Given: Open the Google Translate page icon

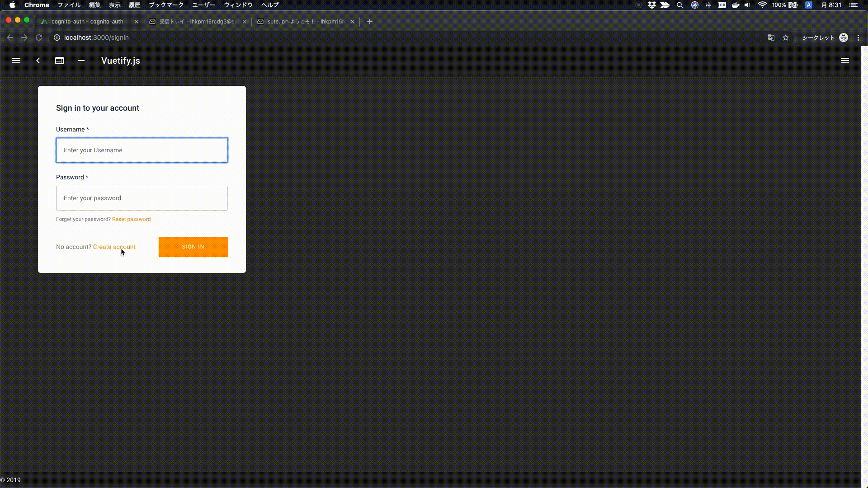Looking at the screenshot, I should coord(771,38).
